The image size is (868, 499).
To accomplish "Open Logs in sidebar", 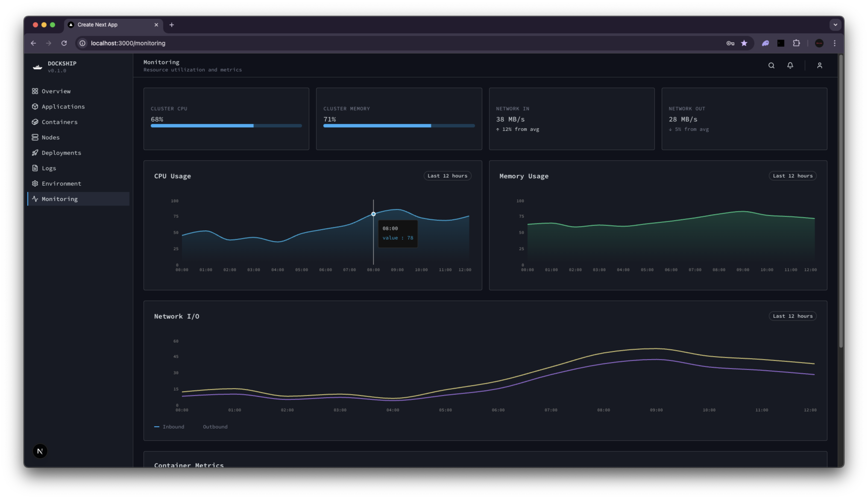I will (78, 168).
